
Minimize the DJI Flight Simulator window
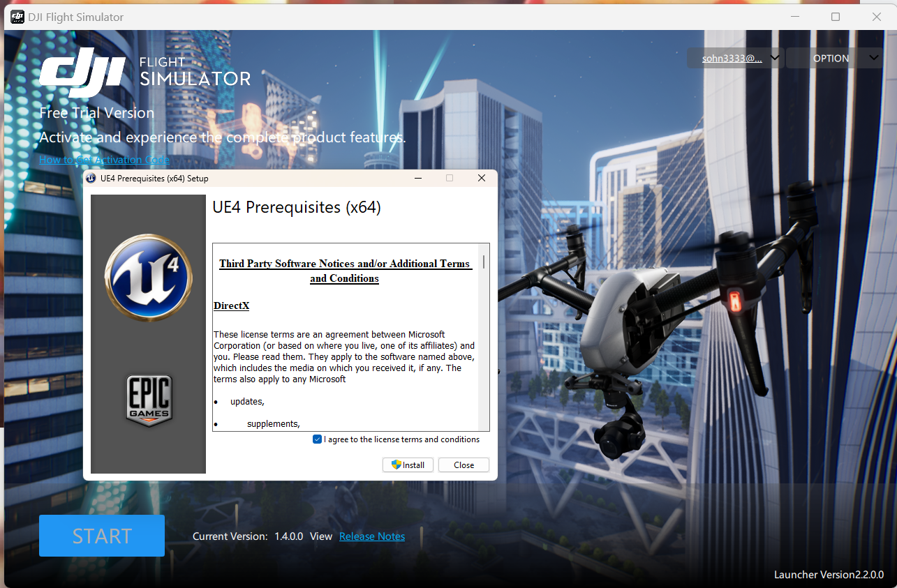click(794, 17)
